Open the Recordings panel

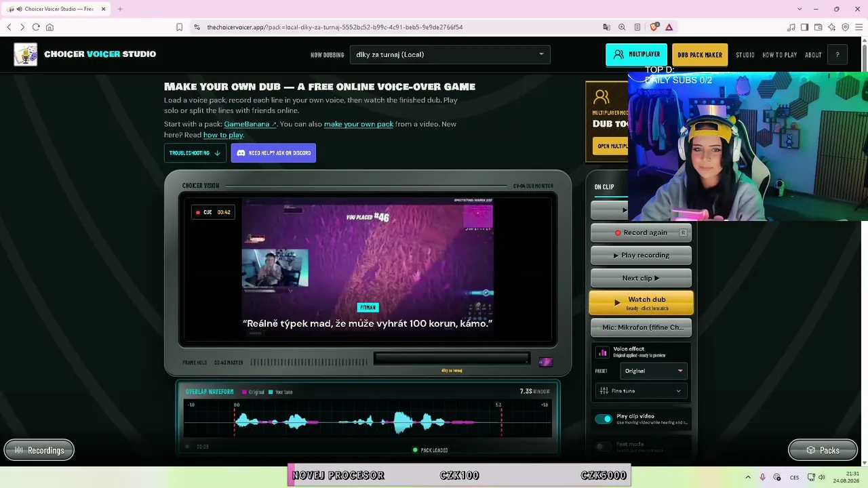(x=39, y=450)
